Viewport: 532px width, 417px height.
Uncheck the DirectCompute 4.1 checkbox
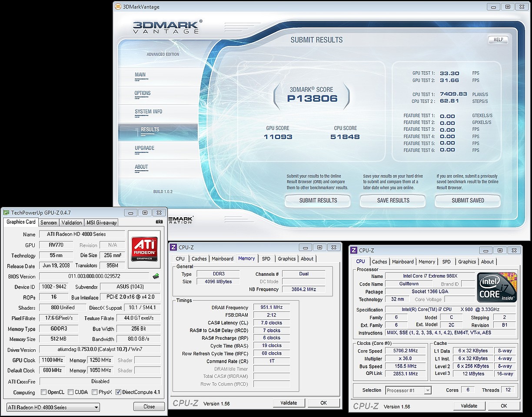pyautogui.click(x=118, y=392)
